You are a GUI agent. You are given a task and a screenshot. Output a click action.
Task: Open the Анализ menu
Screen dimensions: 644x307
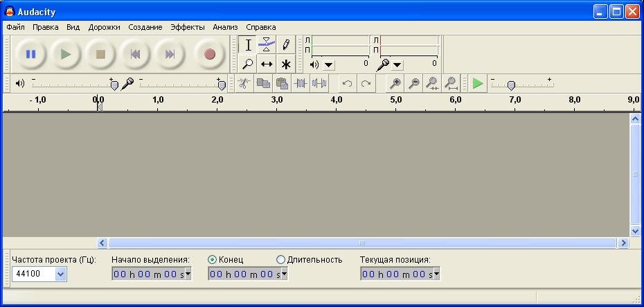(225, 27)
